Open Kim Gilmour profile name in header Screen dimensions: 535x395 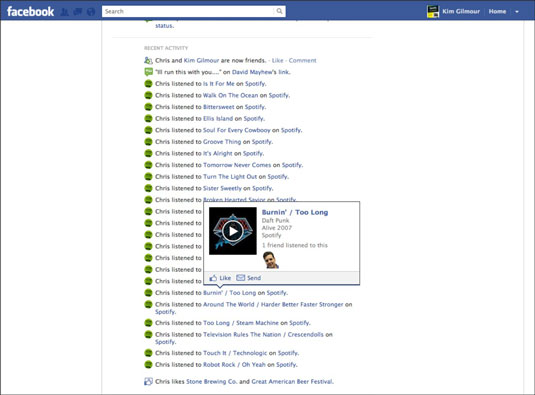(461, 12)
